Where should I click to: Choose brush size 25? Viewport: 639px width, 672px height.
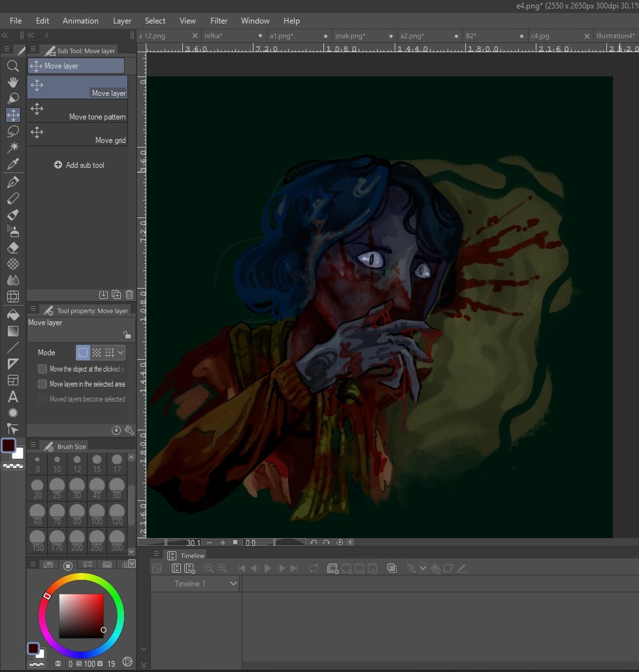[57, 488]
